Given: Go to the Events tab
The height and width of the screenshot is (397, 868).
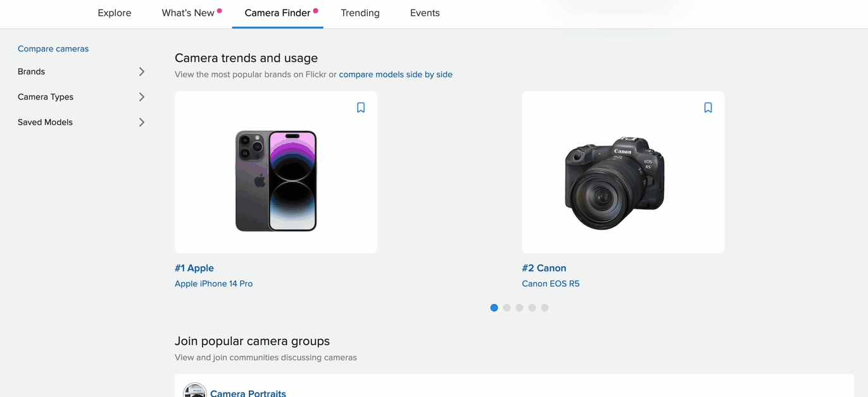Looking at the screenshot, I should pos(425,13).
